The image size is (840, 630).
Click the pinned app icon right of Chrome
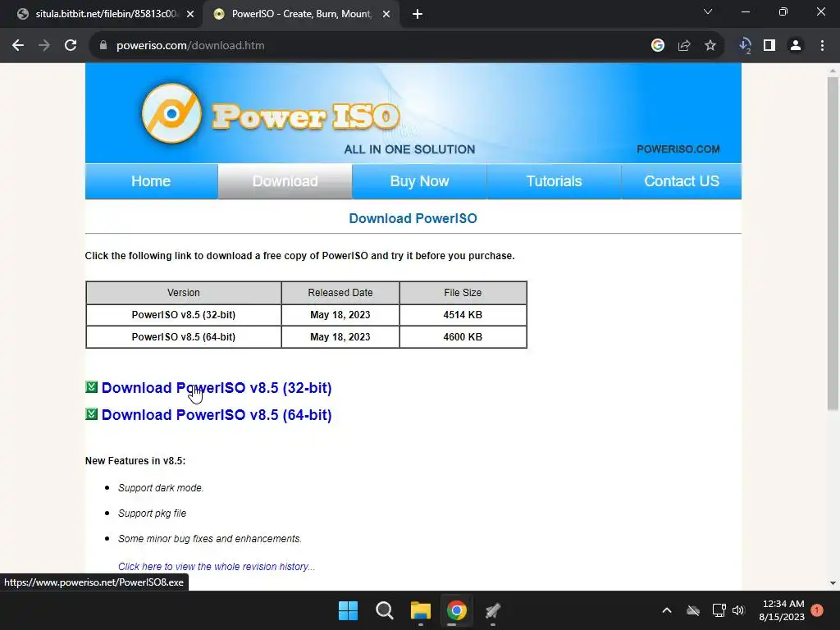(x=493, y=610)
